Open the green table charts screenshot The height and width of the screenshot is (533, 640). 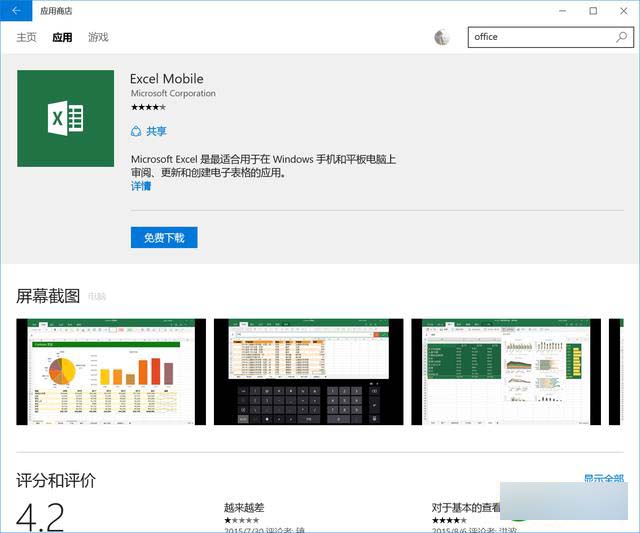(x=506, y=372)
